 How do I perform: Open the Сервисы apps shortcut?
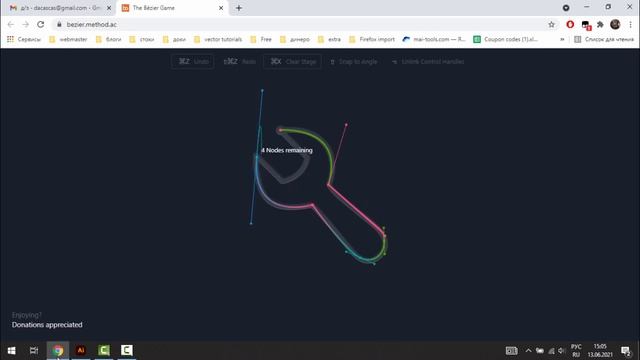24,39
